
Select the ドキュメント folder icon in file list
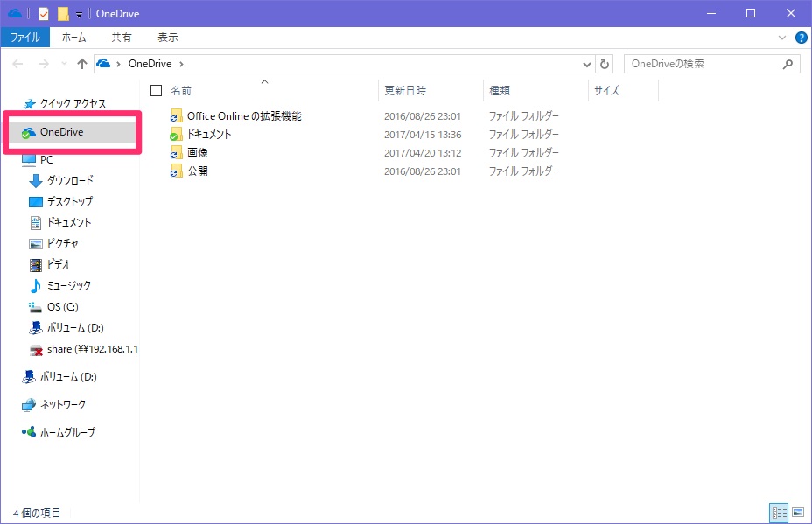click(177, 135)
